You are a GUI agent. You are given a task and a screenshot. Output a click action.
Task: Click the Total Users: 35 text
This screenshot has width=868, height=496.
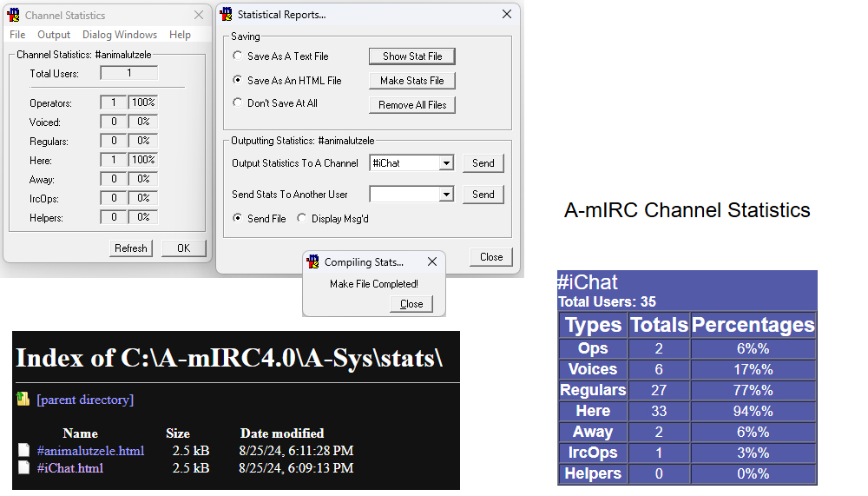pyautogui.click(x=608, y=301)
